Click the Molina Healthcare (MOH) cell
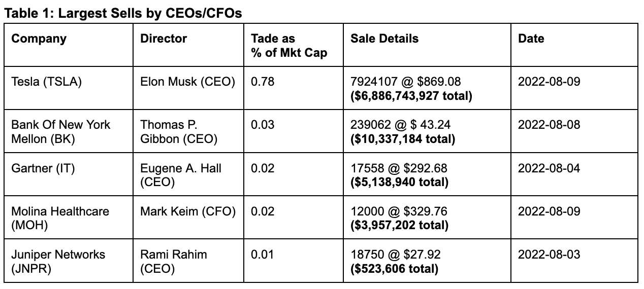644x289 pixels. pyautogui.click(x=69, y=217)
